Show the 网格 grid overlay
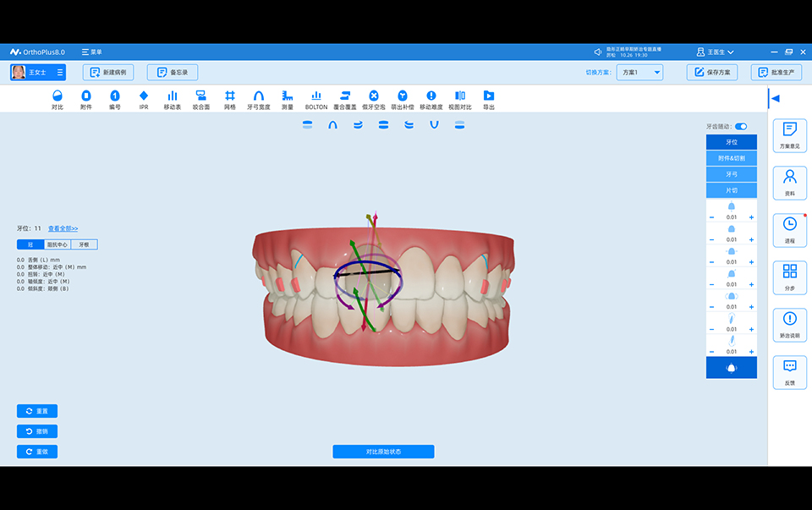Viewport: 812px width, 510px height. pyautogui.click(x=230, y=100)
